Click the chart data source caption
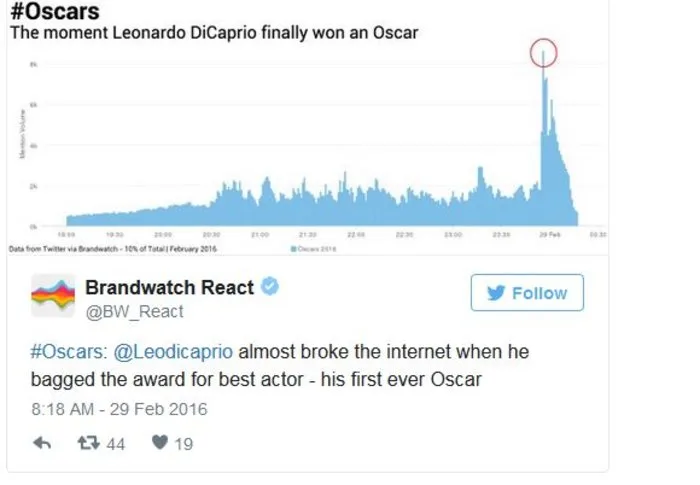 (112, 249)
